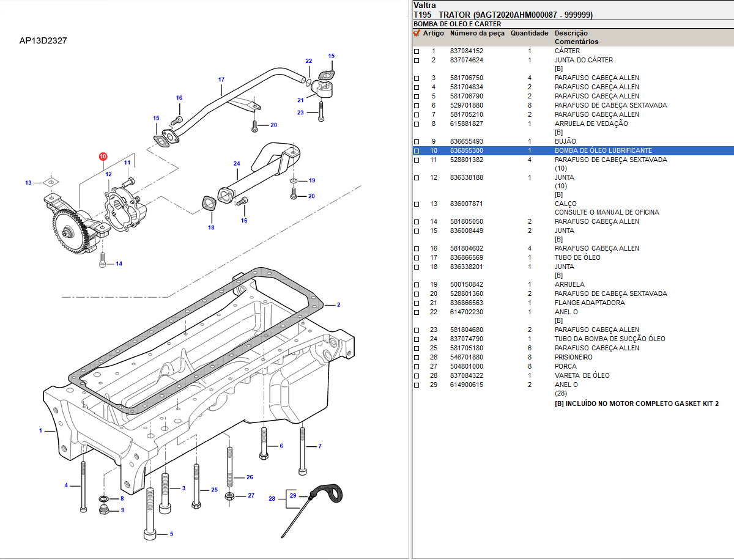The width and height of the screenshot is (734, 560).
Task: Click the Artigo column header
Action: [x=434, y=33]
